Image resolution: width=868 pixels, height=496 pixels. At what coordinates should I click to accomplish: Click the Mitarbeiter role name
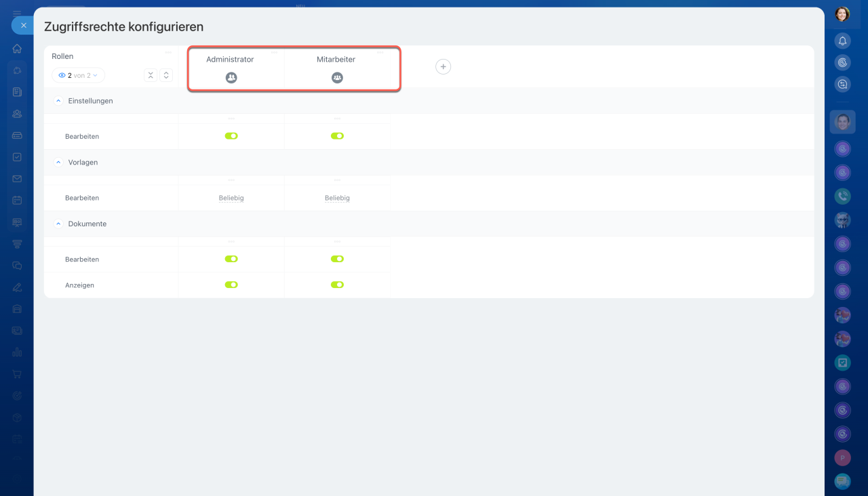[336, 60]
